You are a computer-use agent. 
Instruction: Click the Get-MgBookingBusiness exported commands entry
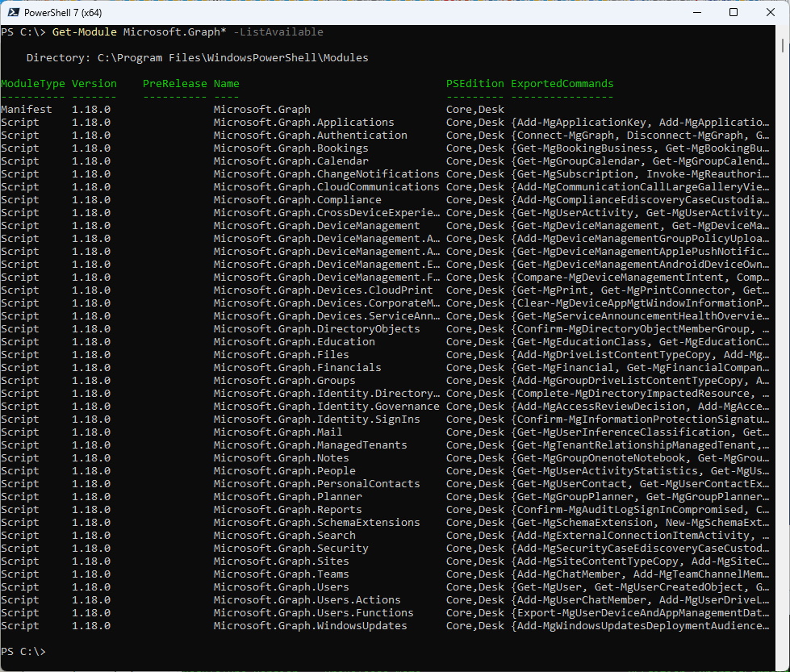[x=641, y=148]
